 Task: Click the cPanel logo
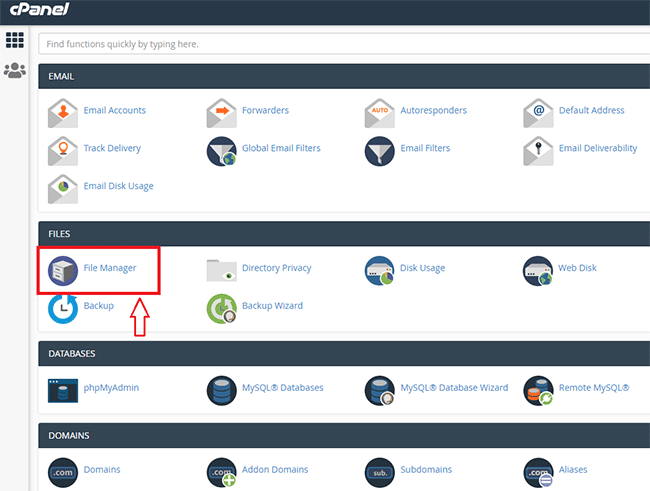[39, 9]
